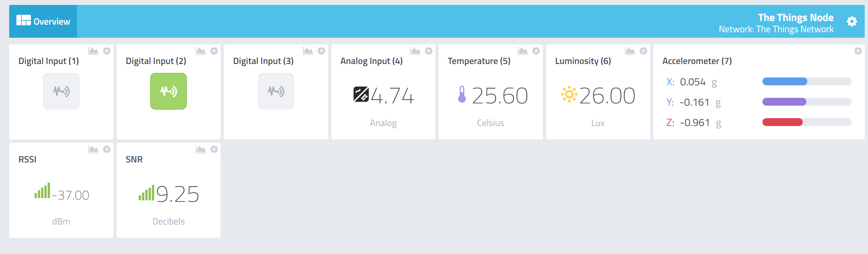
Task: Select the Overview tab
Action: click(43, 21)
